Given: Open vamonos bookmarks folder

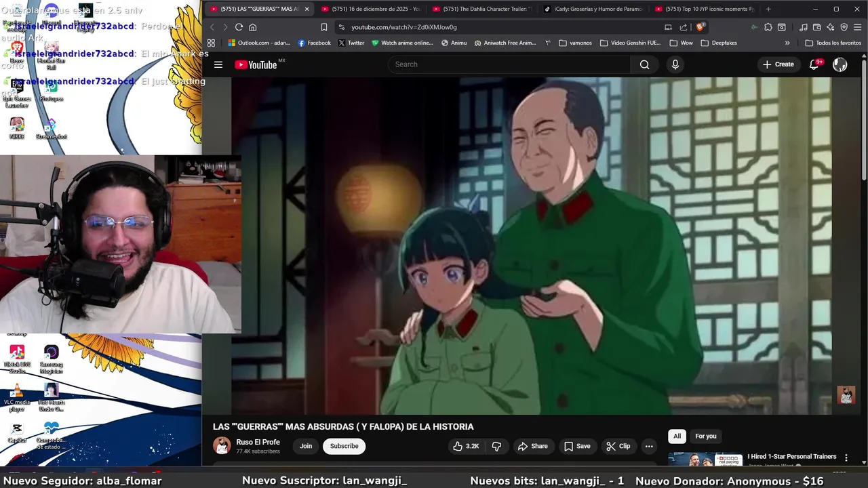Looking at the screenshot, I should 575,43.
